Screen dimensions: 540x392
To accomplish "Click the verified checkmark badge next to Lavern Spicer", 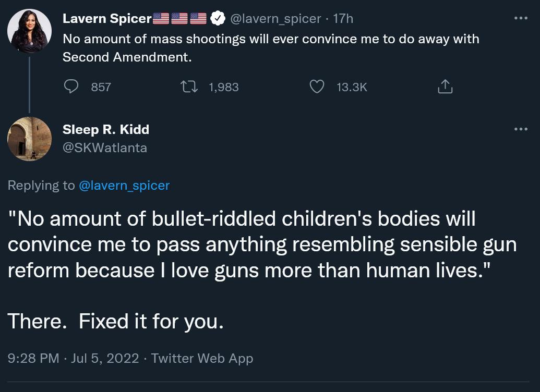I will click(218, 17).
